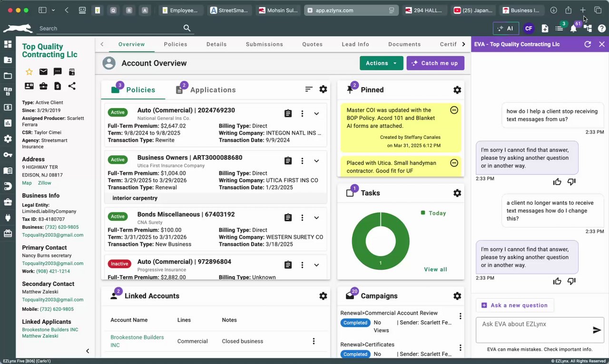Click the Catch me up button
609x364 pixels.
pos(435,63)
